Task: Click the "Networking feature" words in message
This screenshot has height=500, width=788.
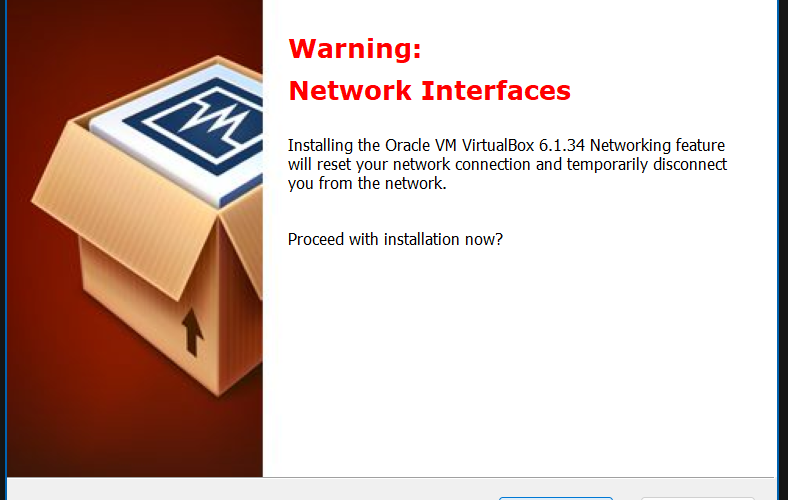Action: [657, 145]
